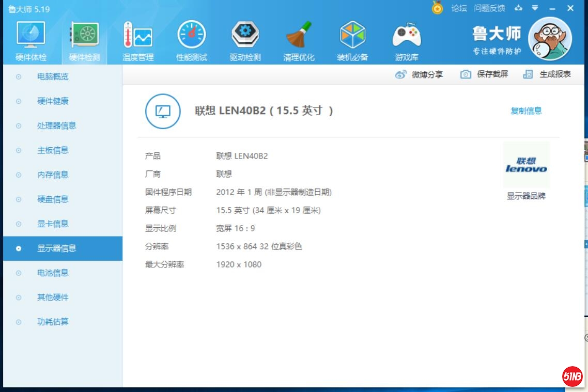Launch the 游戏库 game library controller icon
Screen dimensions: 588x392
pyautogui.click(x=407, y=36)
